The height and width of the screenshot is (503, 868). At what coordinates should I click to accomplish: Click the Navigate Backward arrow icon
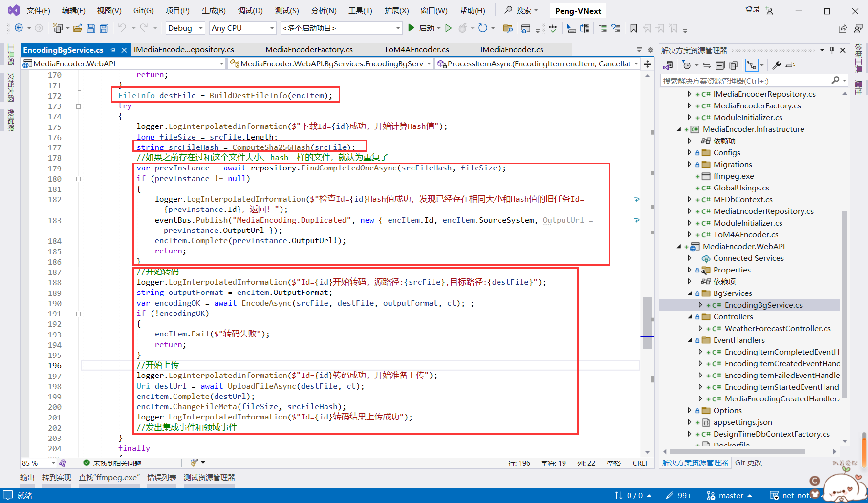tap(19, 28)
